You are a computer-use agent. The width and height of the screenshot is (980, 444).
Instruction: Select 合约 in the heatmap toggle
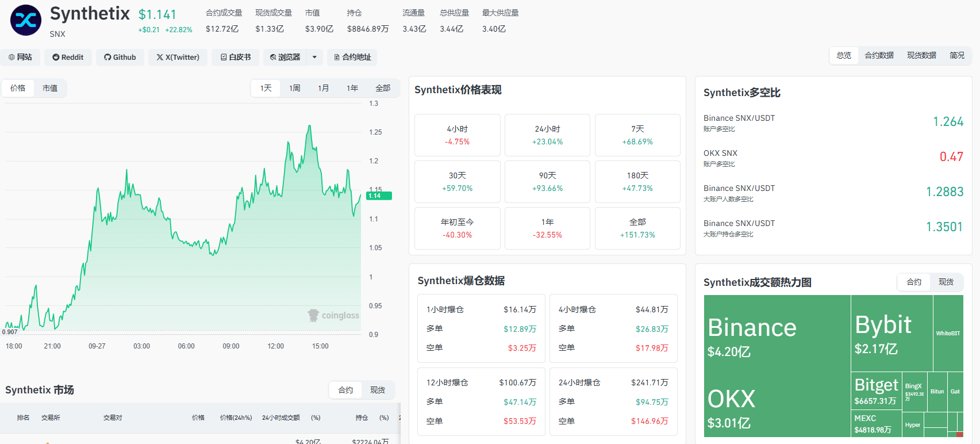point(914,282)
